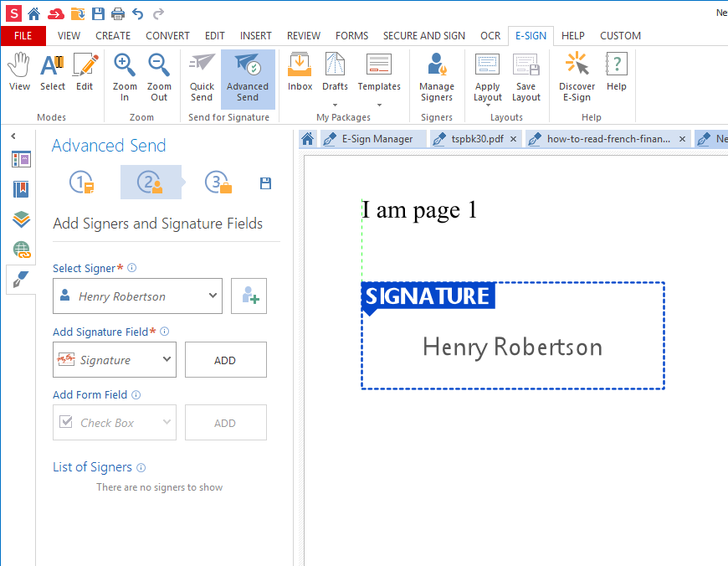Switch to the SECURE AND SIGN tab
This screenshot has width=728, height=566.
[423, 36]
